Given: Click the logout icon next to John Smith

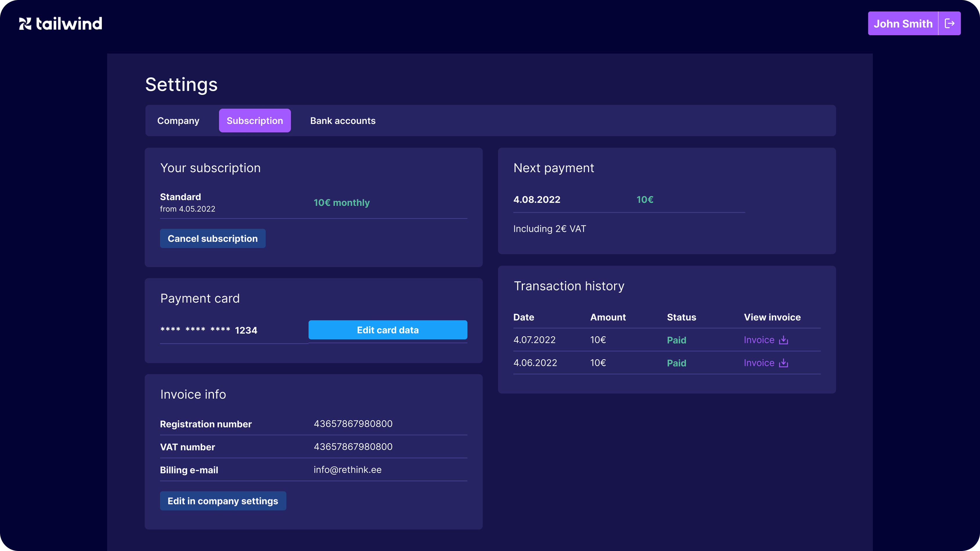Looking at the screenshot, I should 950,23.
